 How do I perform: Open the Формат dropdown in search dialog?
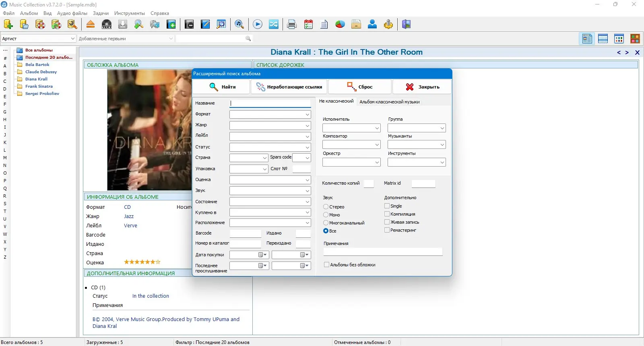click(x=270, y=115)
